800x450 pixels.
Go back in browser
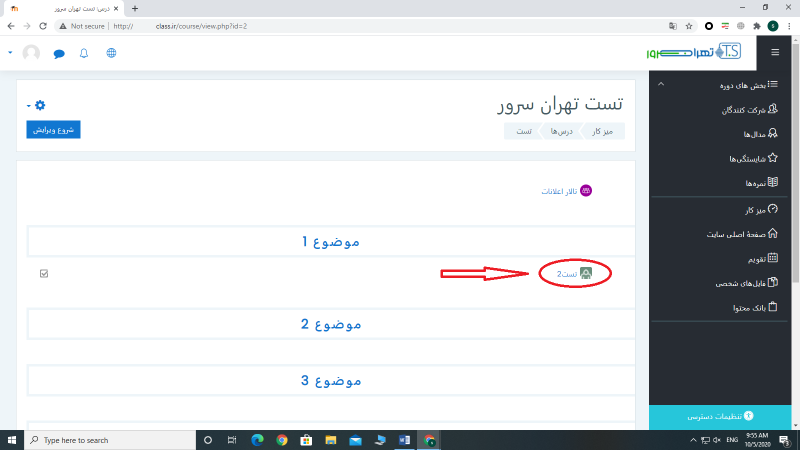pyautogui.click(x=11, y=26)
